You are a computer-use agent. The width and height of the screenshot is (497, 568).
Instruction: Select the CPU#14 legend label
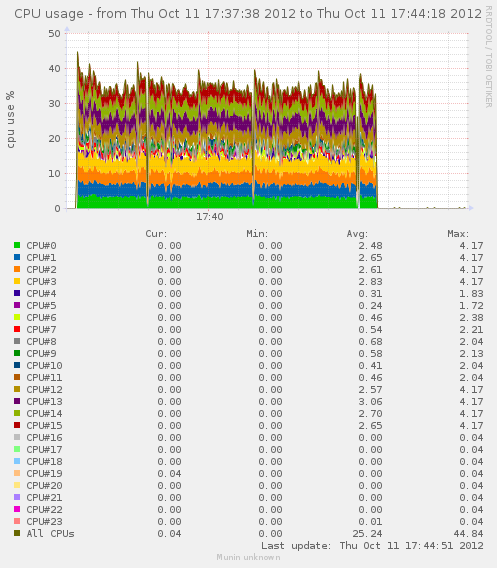pyautogui.click(x=44, y=413)
